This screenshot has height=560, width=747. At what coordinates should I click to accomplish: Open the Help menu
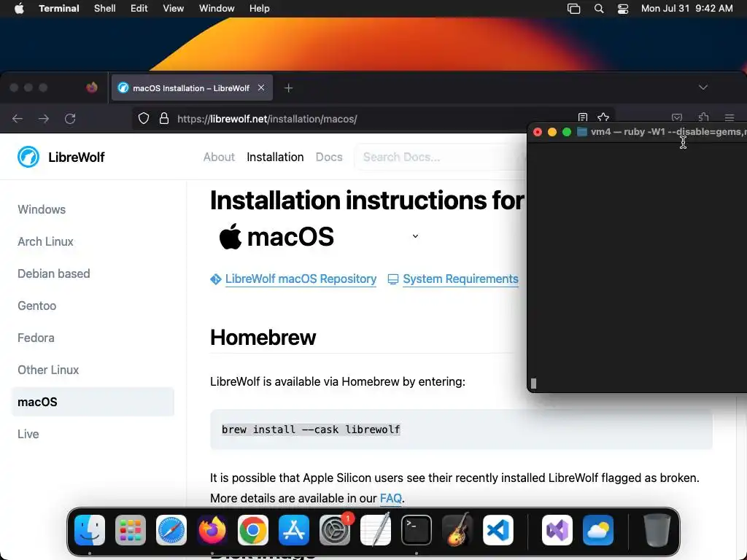click(x=259, y=9)
